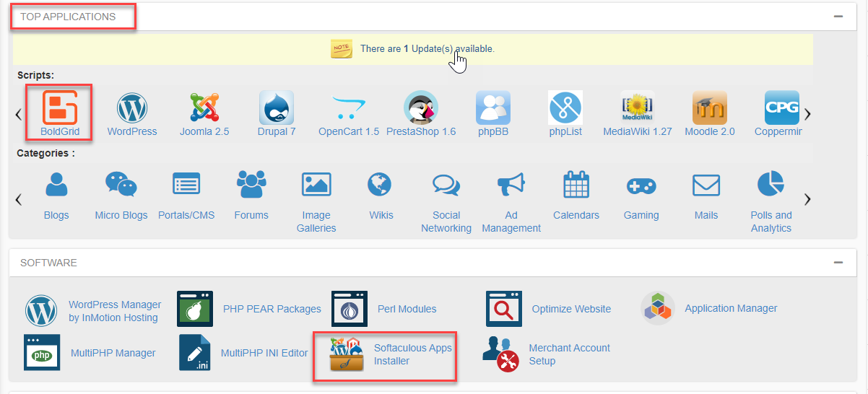The height and width of the screenshot is (394, 868).
Task: Click the Softaculous Apps Installer text link
Action: pos(413,354)
